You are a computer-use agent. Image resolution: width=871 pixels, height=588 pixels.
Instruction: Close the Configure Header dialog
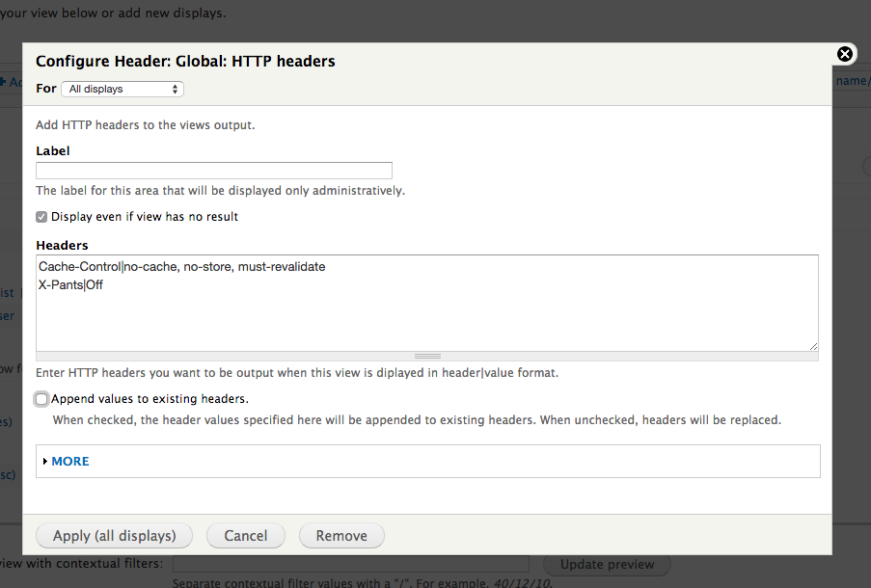[845, 54]
